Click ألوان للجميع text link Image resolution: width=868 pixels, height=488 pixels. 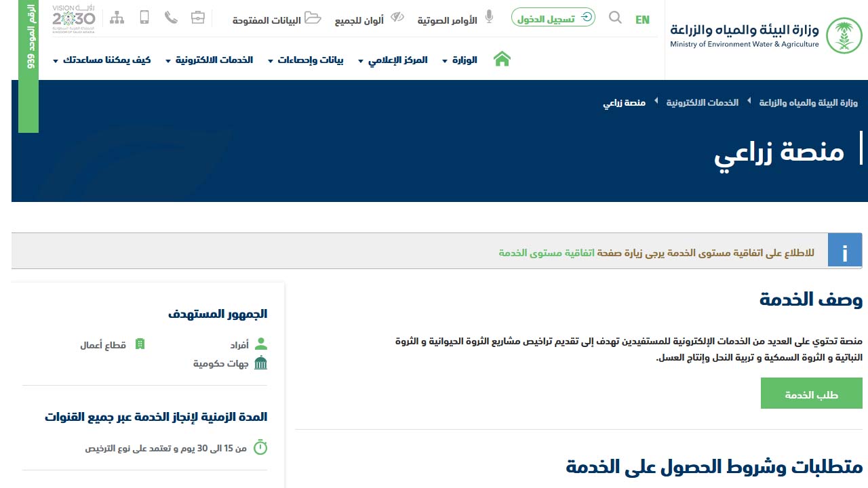[x=359, y=20]
